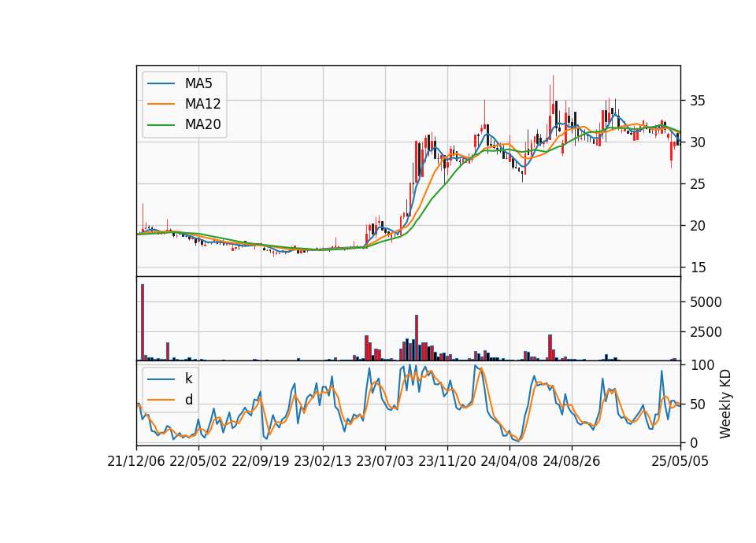Viewport: 756px width, 543px height.
Task: Click the price axis value 20
Action: coord(698,226)
